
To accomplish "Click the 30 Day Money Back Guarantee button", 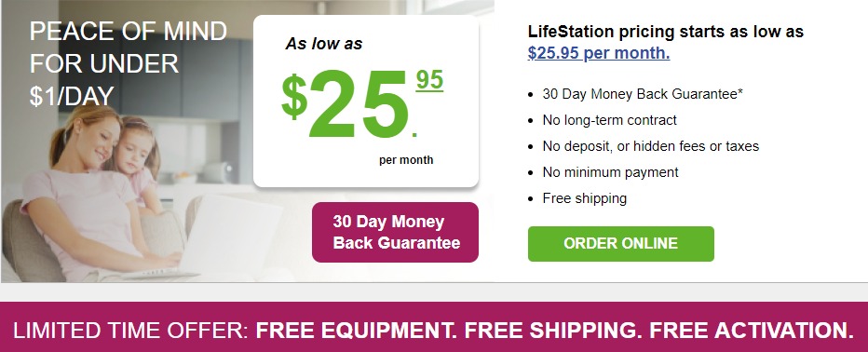I will click(x=395, y=232).
